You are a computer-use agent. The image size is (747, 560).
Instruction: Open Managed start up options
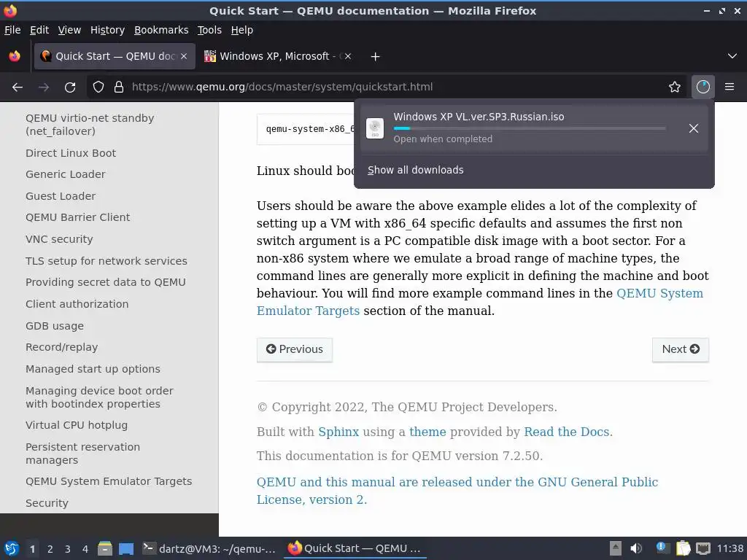(93, 369)
